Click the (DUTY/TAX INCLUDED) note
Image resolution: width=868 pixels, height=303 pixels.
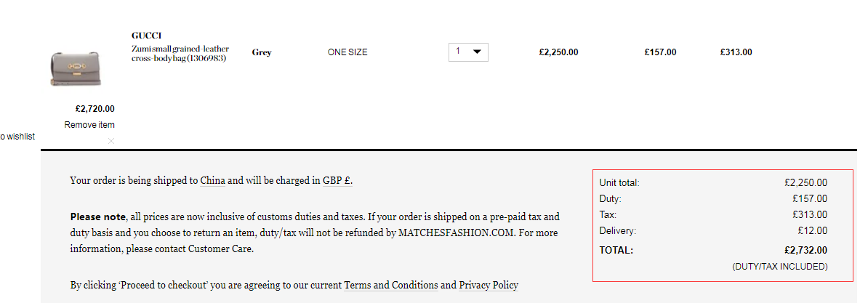coord(779,267)
